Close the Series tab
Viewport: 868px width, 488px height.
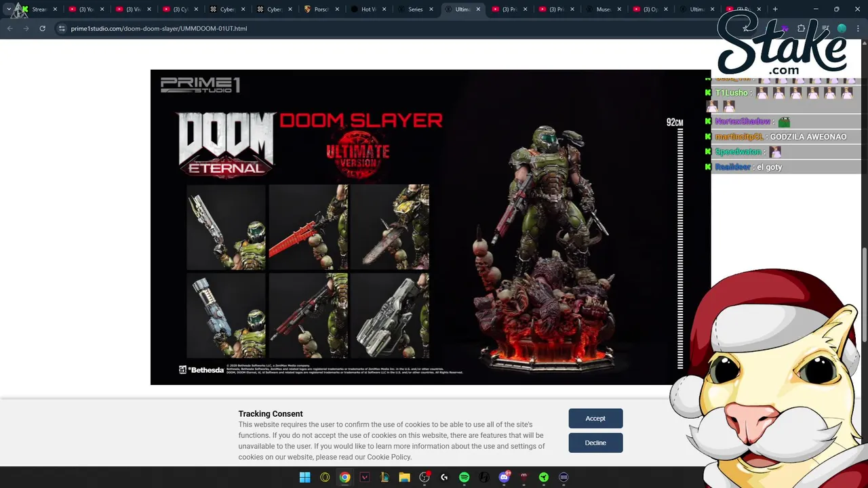coord(431,9)
